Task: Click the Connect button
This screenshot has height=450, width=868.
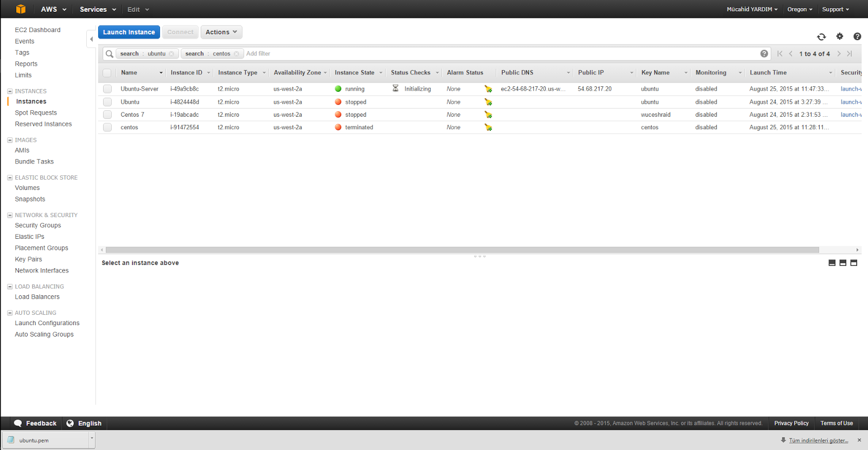Action: (180, 32)
